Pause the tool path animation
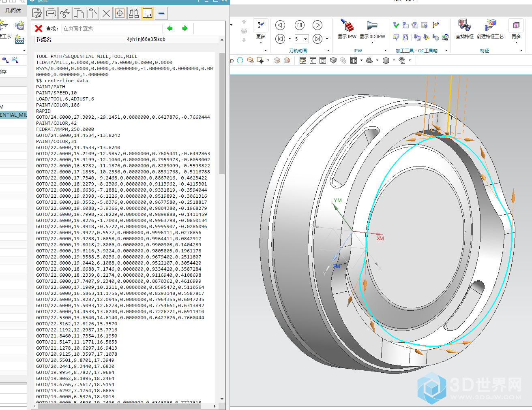The width and height of the screenshot is (532, 410). [x=299, y=25]
